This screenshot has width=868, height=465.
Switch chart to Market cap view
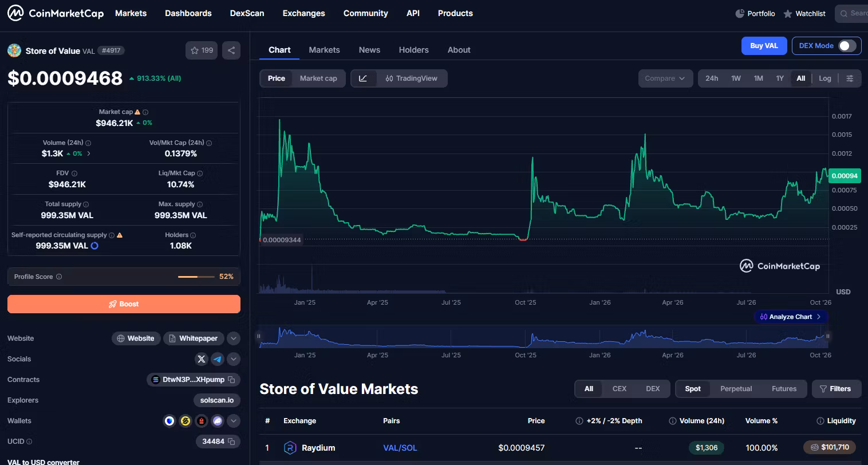pyautogui.click(x=318, y=78)
